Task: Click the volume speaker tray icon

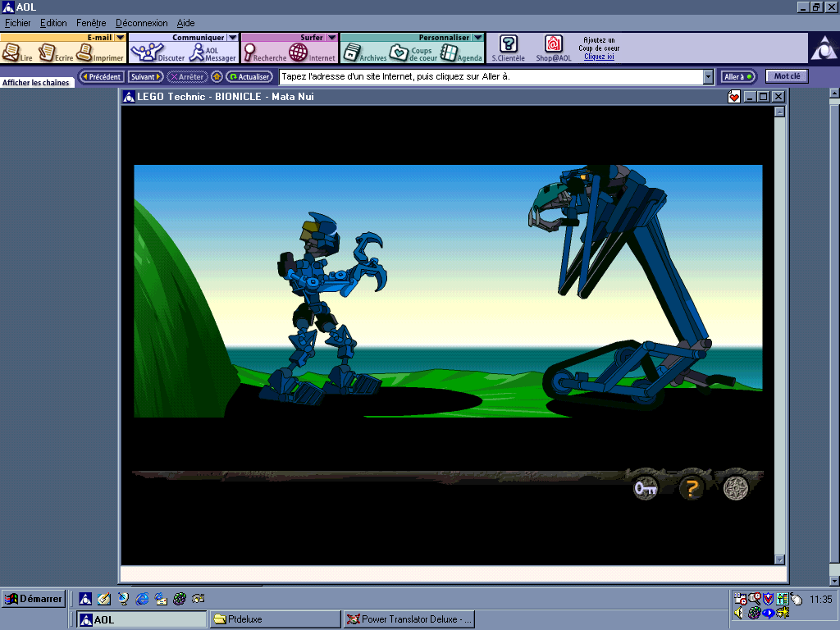Action: tap(739, 613)
